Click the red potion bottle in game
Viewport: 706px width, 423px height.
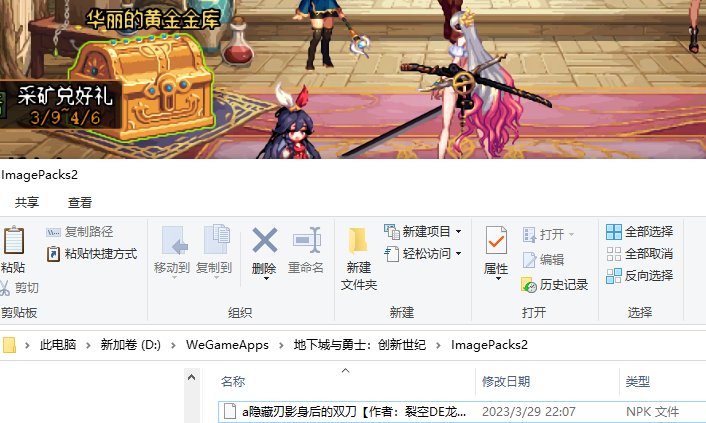point(238,45)
